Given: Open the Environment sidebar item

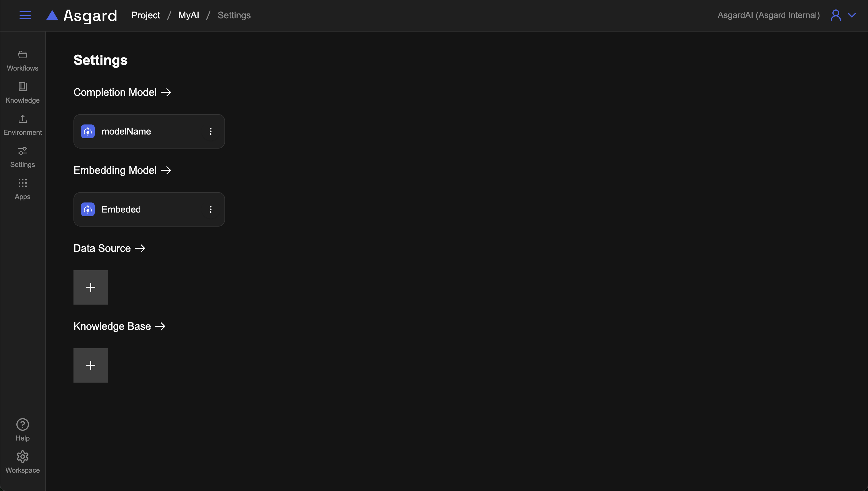Looking at the screenshot, I should pos(23,125).
